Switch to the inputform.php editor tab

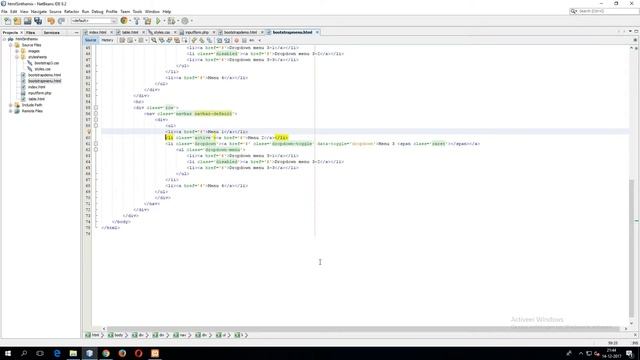tap(197, 32)
